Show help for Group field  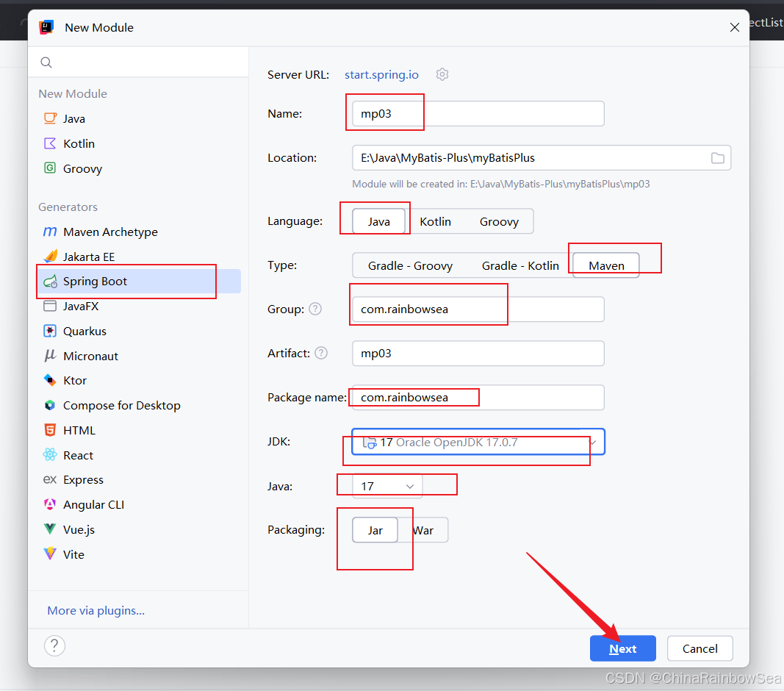pos(315,309)
